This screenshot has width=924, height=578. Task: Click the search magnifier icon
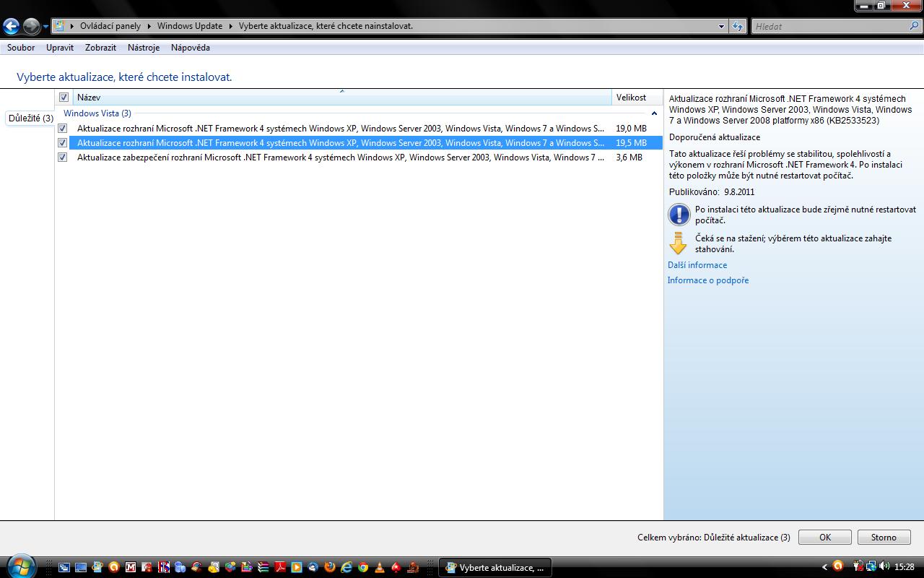pos(914,26)
